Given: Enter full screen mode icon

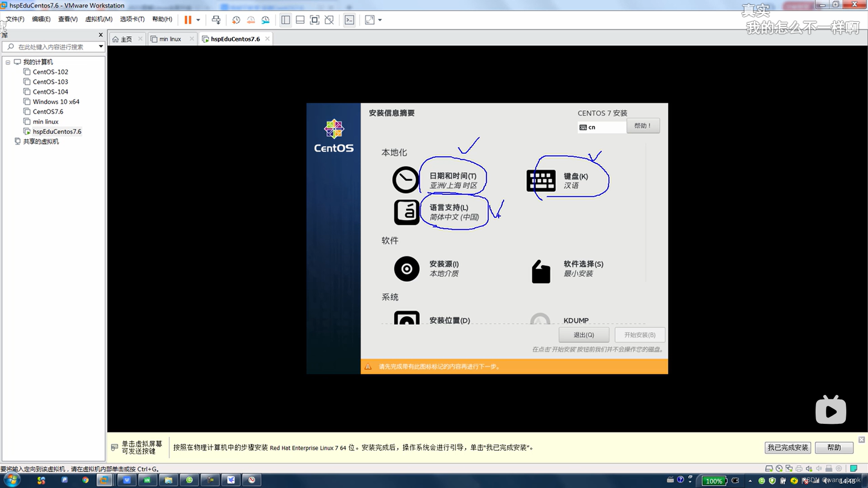Looking at the screenshot, I should click(x=315, y=20).
